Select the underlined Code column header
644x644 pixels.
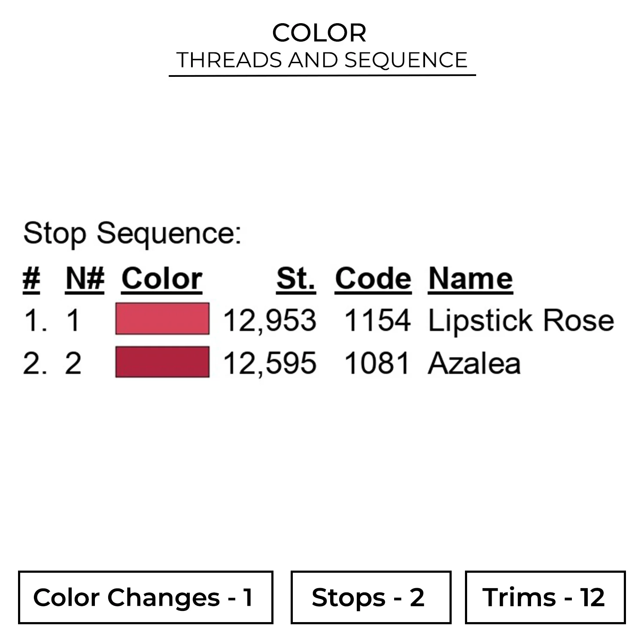click(373, 279)
